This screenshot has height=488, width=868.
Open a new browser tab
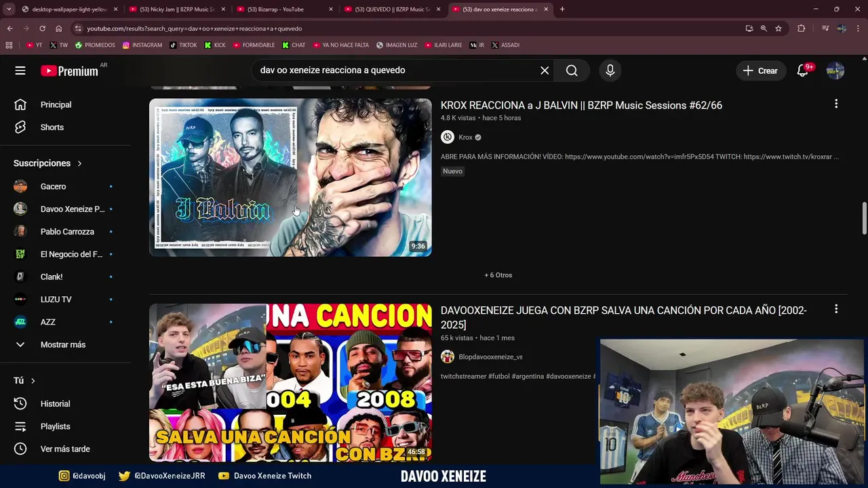[x=562, y=9]
